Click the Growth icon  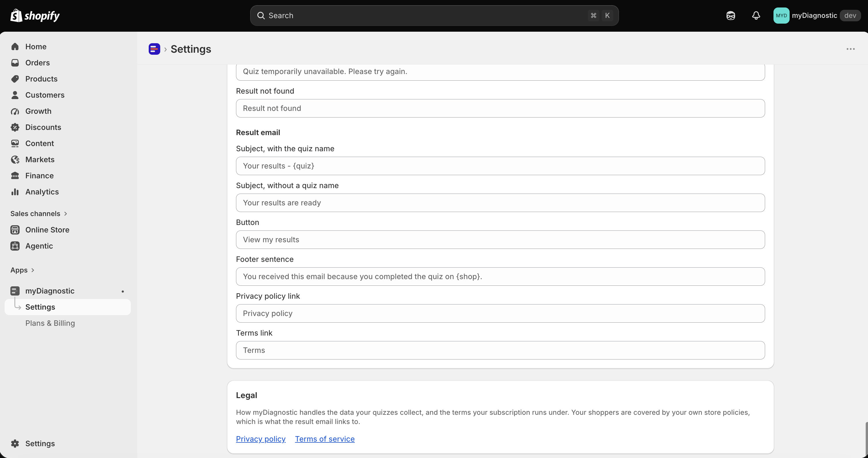coord(15,111)
